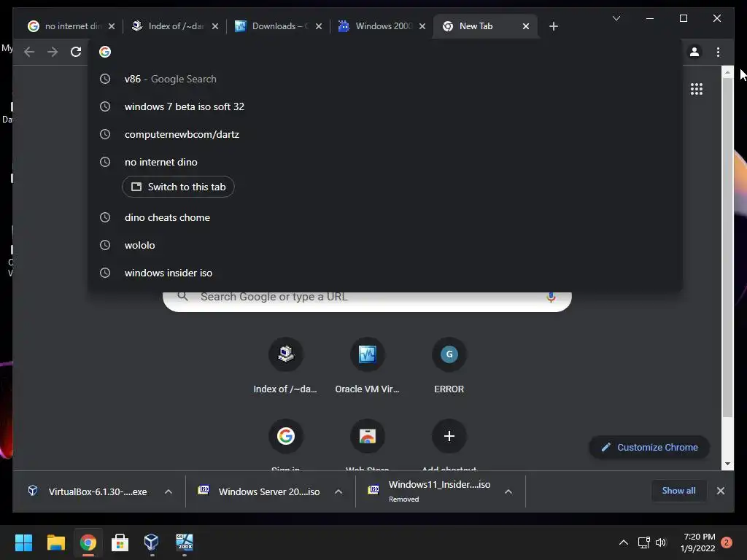Screen dimensions: 747x560
Task: Click the vertical scrollbar thumb
Action: coord(727,248)
